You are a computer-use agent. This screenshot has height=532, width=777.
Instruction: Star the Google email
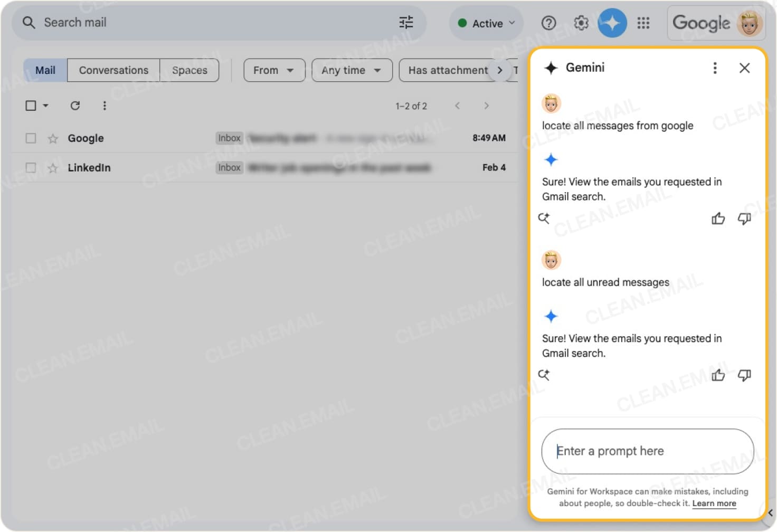click(x=52, y=138)
